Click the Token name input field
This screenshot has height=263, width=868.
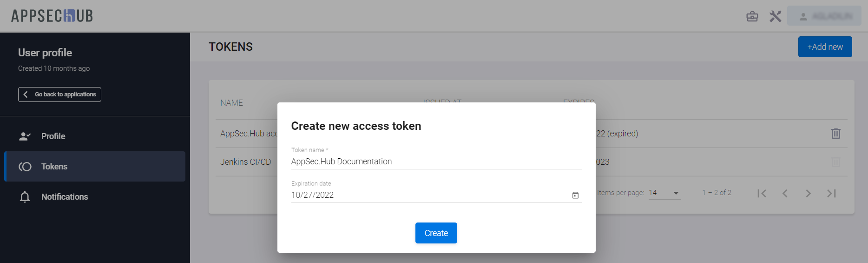[x=435, y=162]
